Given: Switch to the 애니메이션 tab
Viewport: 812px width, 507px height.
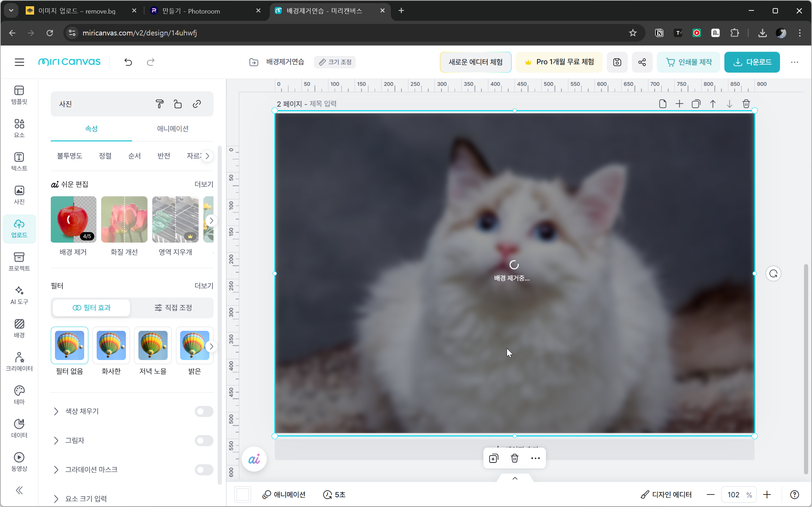Looking at the screenshot, I should [x=172, y=129].
